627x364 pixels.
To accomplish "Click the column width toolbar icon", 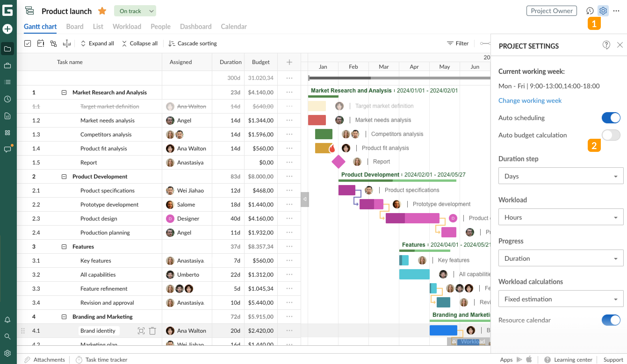I will (67, 43).
